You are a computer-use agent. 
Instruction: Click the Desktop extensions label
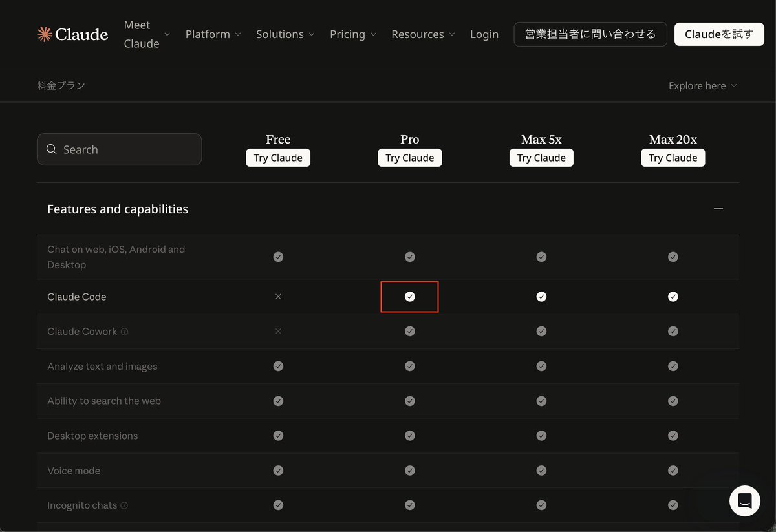click(x=92, y=436)
